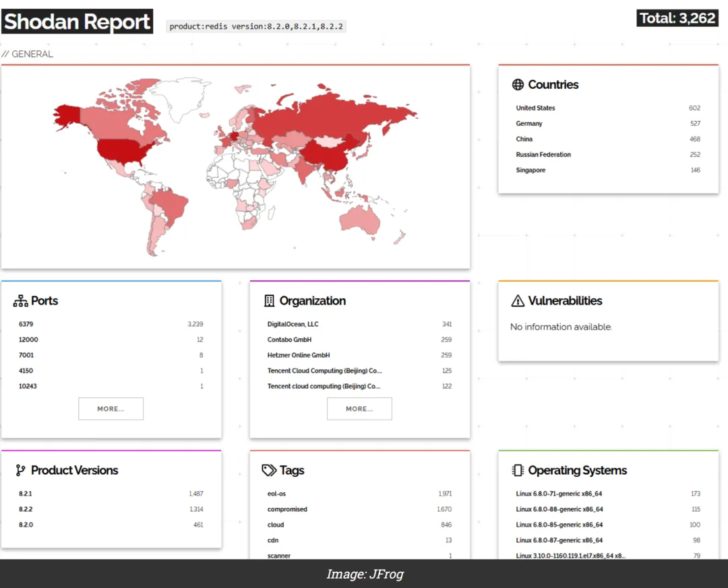Select port 12000 row
This screenshot has height=588, width=728.
click(111, 339)
